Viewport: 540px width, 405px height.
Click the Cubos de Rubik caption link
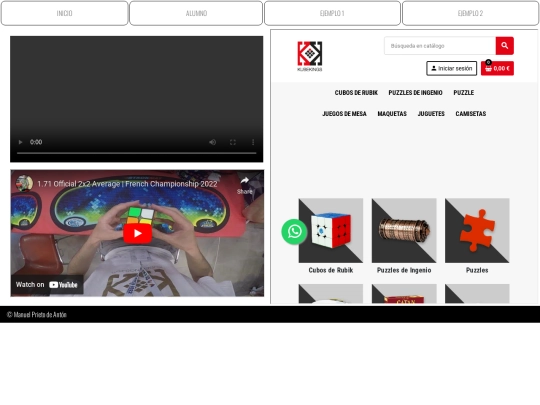[x=331, y=270]
